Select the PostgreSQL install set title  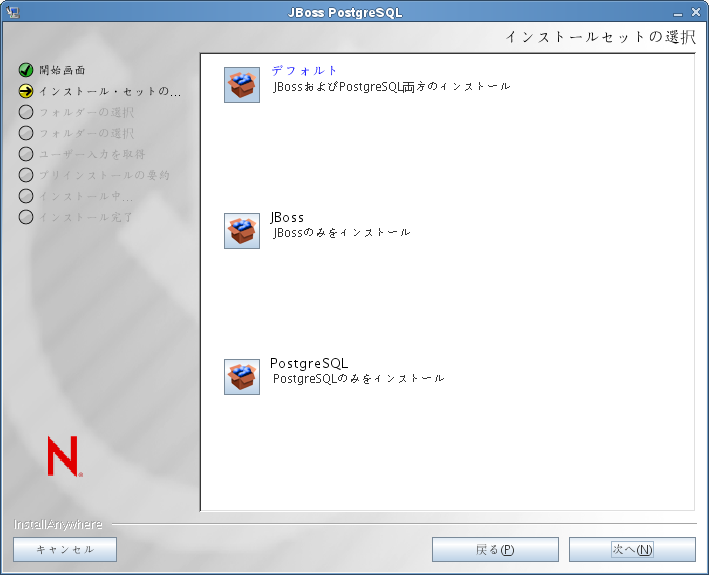coord(309,363)
